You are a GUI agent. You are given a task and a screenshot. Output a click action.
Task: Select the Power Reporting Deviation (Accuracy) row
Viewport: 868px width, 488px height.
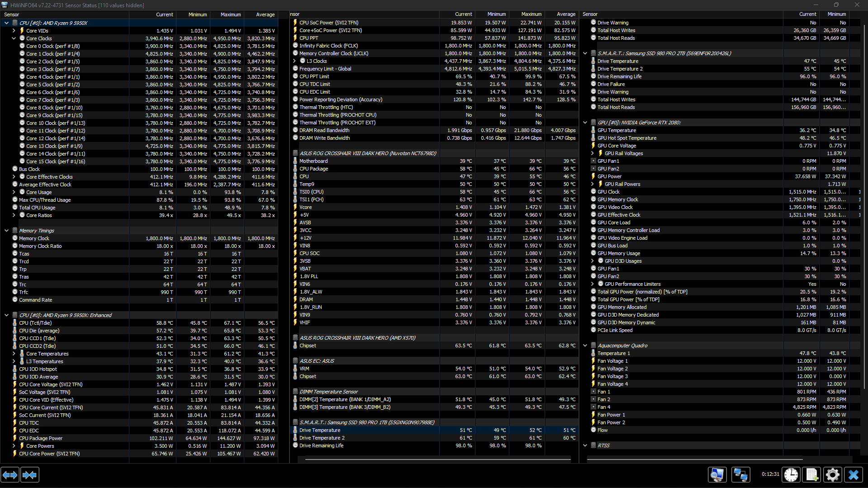[x=434, y=99]
